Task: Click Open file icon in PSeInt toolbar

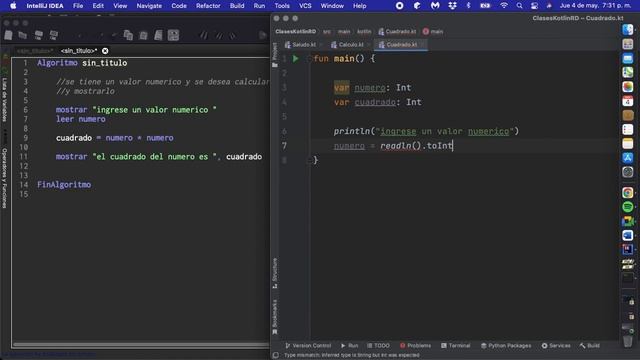Action: click(x=23, y=35)
